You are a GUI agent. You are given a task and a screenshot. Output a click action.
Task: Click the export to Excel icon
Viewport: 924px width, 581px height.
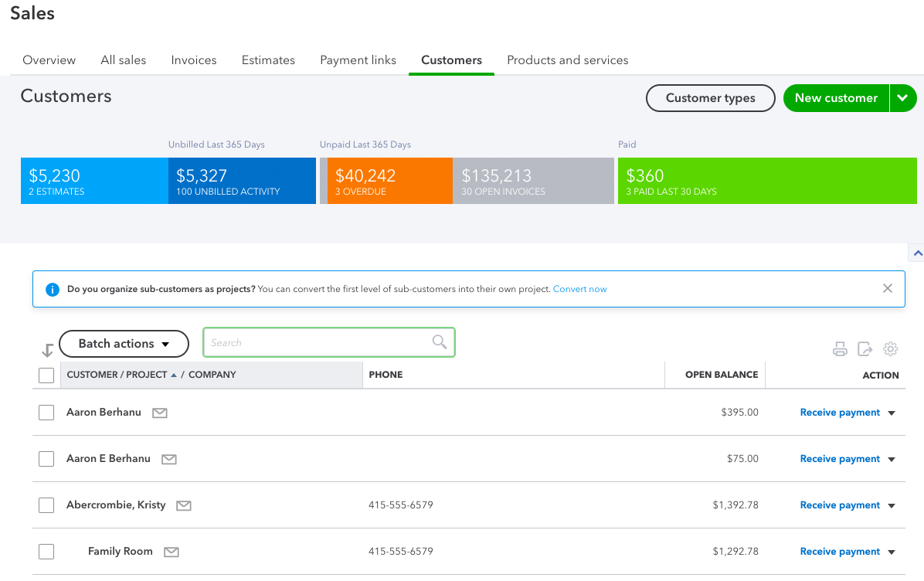[x=865, y=349]
